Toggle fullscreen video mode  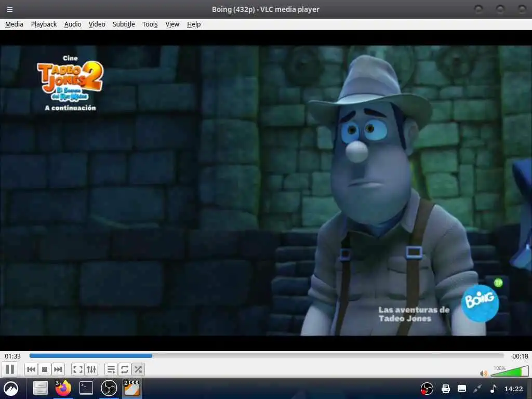[x=78, y=369]
